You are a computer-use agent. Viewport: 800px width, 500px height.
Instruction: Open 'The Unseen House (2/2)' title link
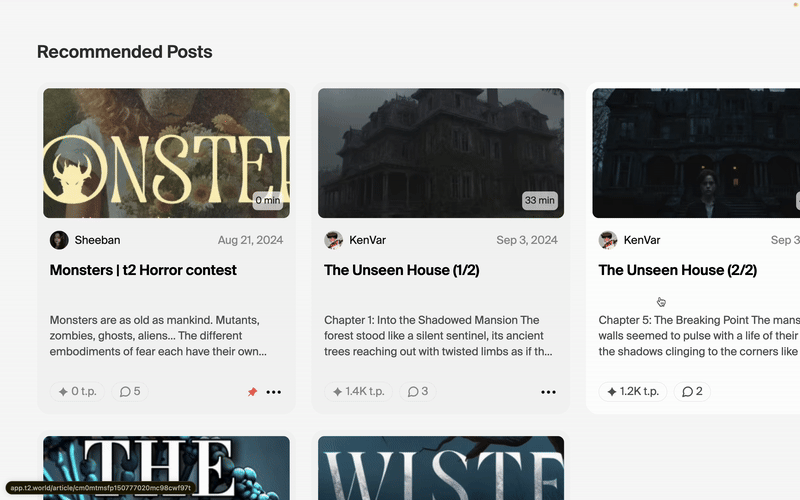pos(678,270)
